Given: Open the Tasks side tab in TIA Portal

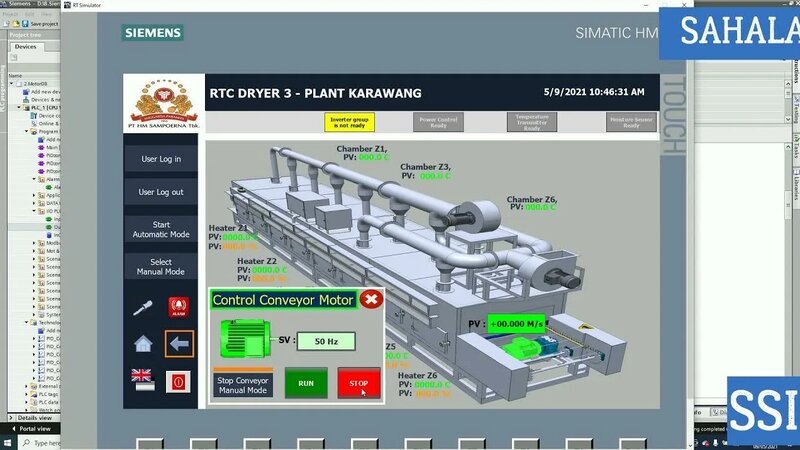Looking at the screenshot, I should [796, 147].
